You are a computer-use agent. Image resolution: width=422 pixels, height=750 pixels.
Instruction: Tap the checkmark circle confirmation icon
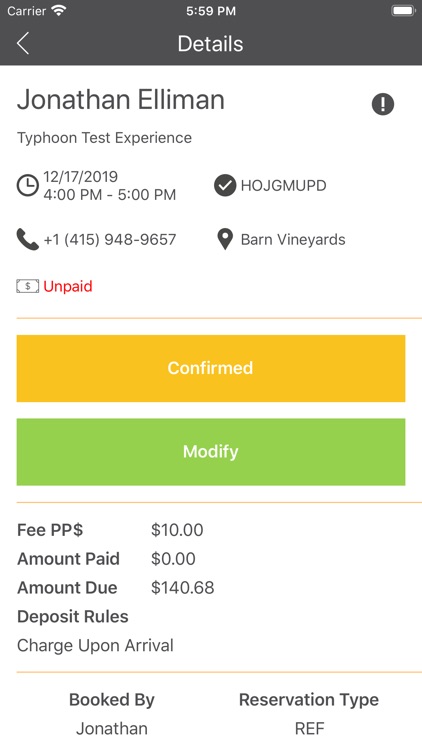[x=225, y=186]
